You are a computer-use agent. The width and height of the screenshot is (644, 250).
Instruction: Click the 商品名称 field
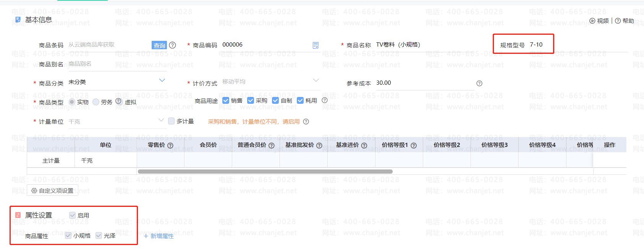[x=426, y=45]
